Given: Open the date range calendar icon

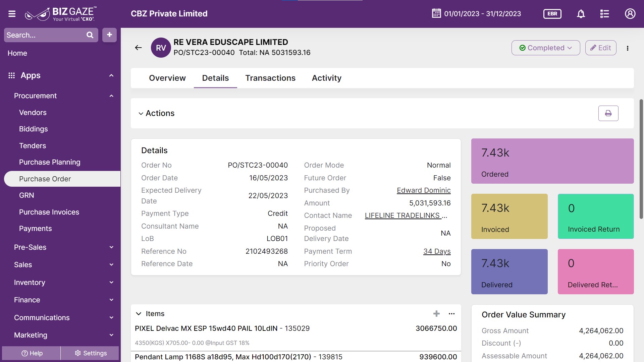Looking at the screenshot, I should point(436,13).
